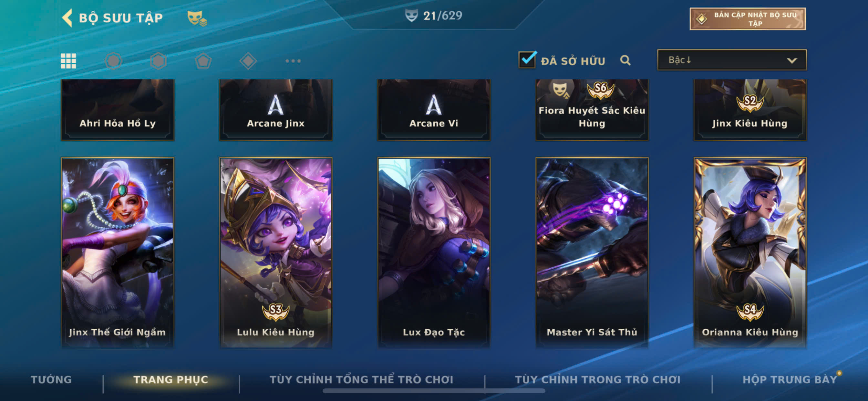Select the hexagon rarity filter icon
The height and width of the screenshot is (401, 868).
click(x=158, y=61)
